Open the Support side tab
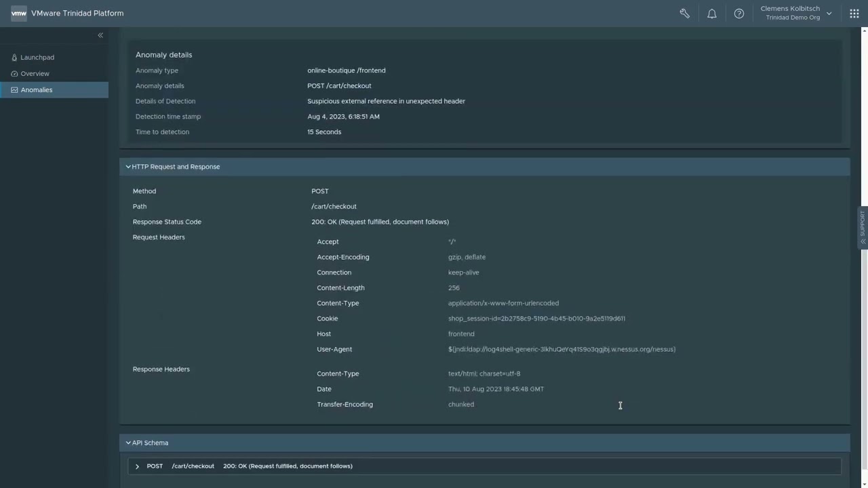 [863, 228]
